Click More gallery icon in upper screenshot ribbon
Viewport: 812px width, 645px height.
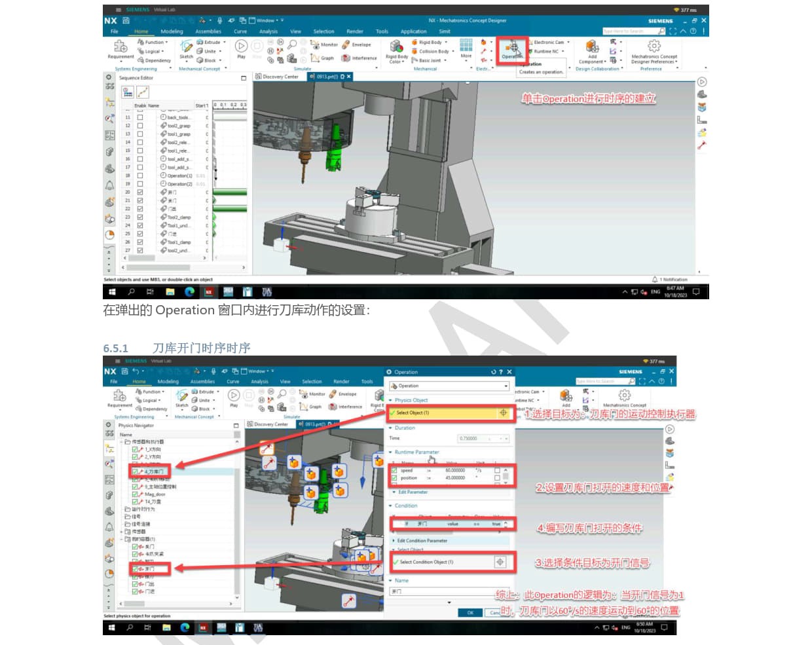pyautogui.click(x=466, y=45)
